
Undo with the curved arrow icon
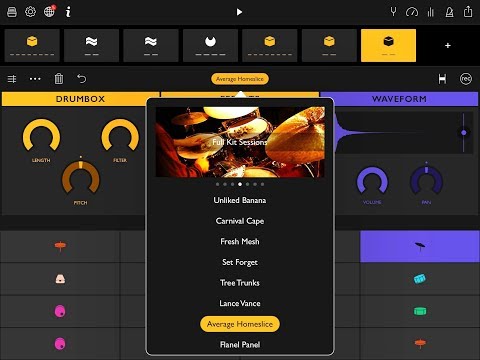coord(82,79)
